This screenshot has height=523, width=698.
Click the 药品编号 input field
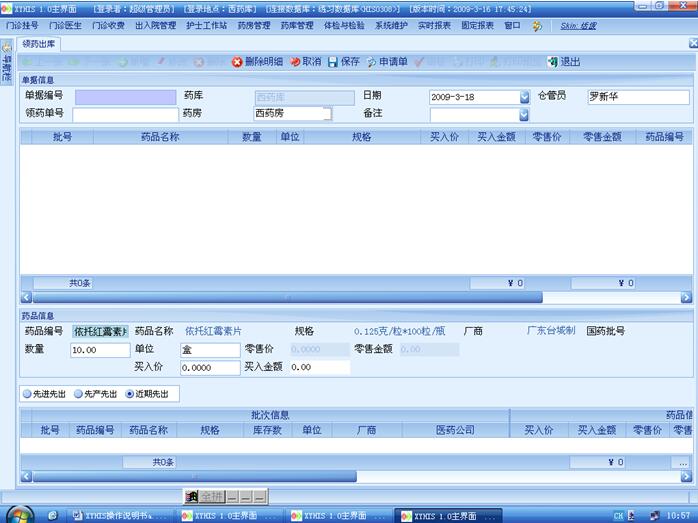point(100,331)
